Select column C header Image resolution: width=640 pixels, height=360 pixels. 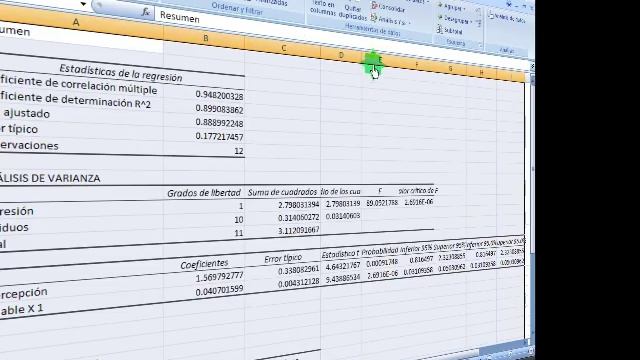click(283, 48)
